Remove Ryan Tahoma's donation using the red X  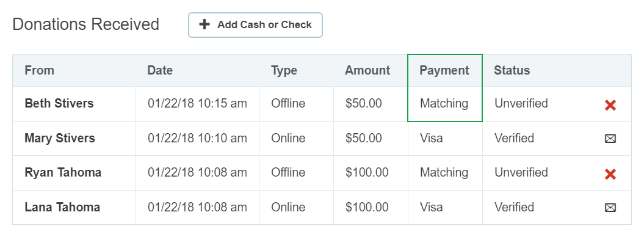(x=610, y=174)
